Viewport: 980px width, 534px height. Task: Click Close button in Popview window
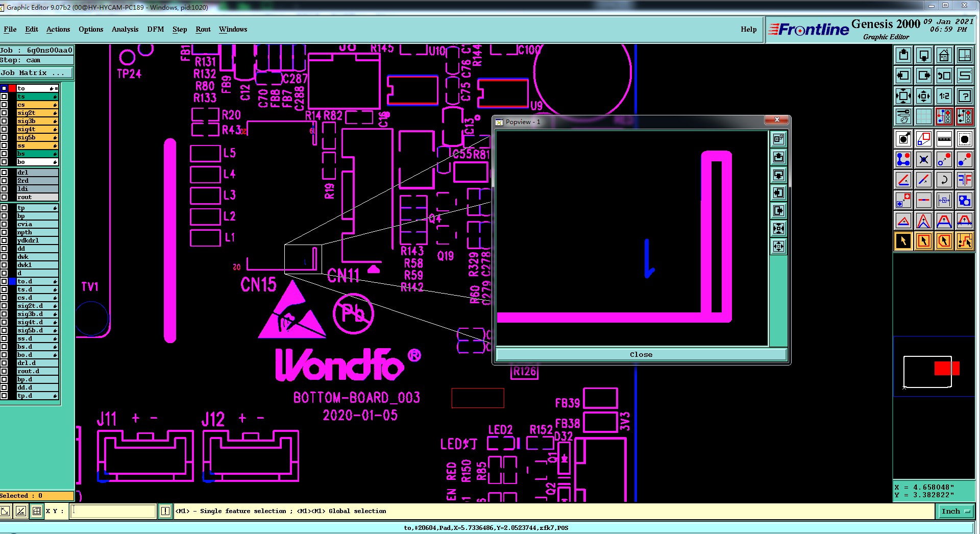pos(641,354)
